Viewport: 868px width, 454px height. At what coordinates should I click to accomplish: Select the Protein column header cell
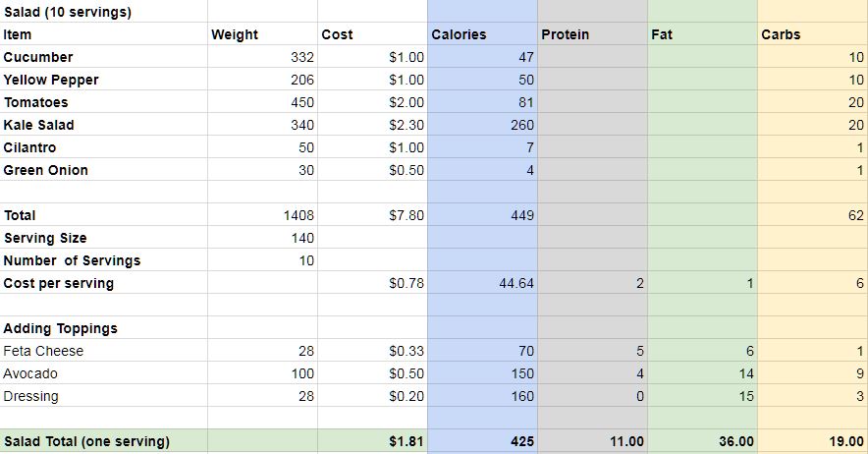point(592,34)
